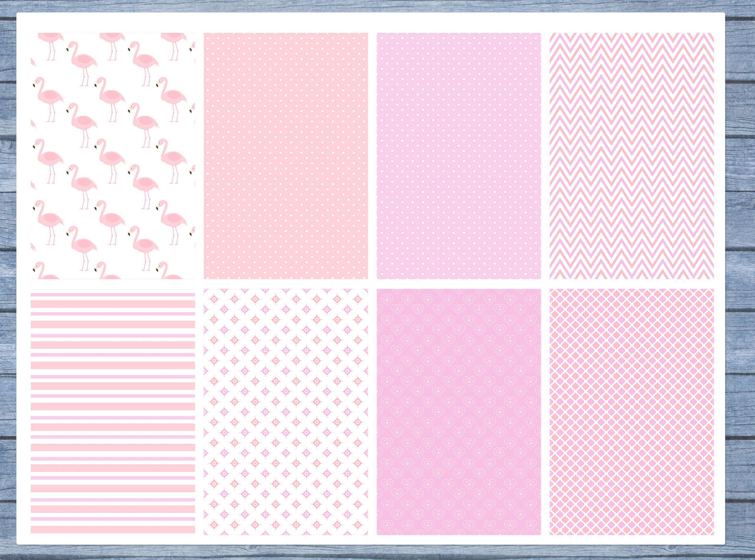Select the pink flamingo pattern paper
Viewport: 755px width, 560px height.
[113, 156]
